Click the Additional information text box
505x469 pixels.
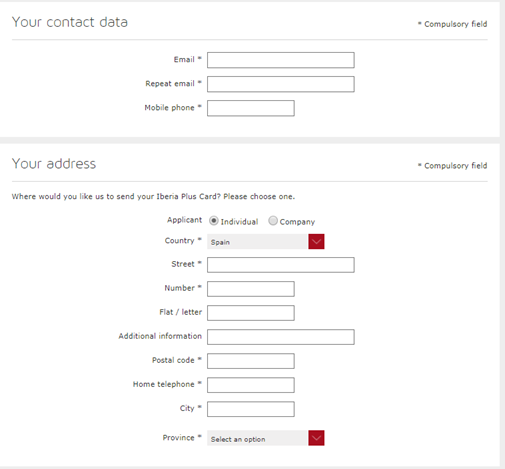(281, 337)
